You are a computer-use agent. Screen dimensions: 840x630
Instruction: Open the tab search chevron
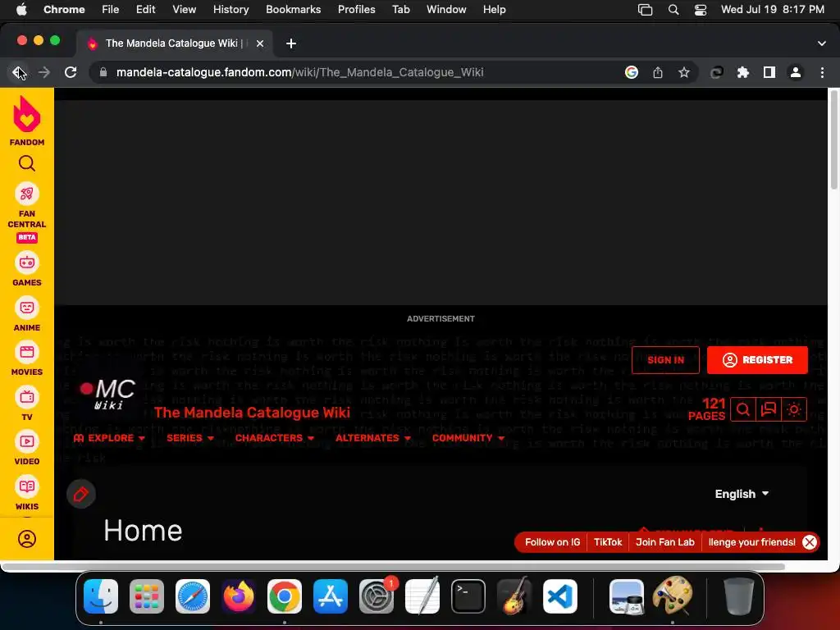(x=822, y=43)
